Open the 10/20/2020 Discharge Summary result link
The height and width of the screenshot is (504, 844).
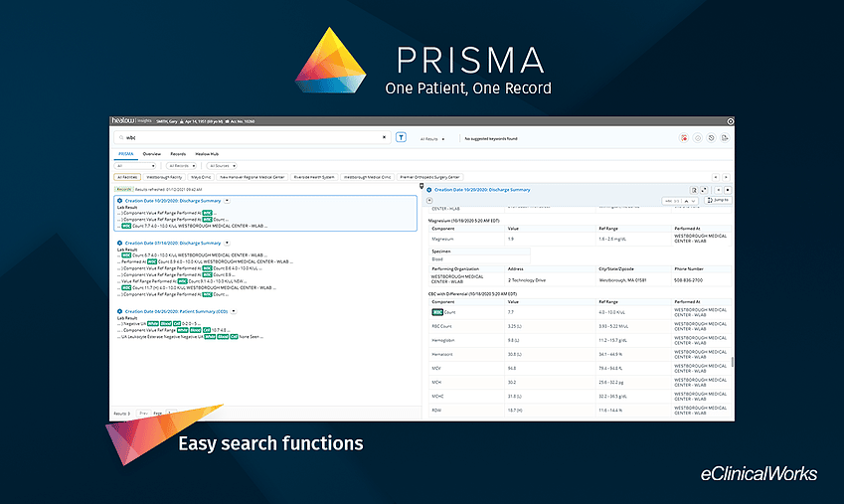(173, 201)
